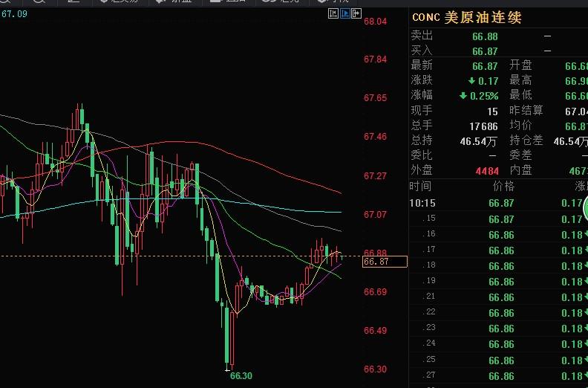Viewport: 588px width, 388px height.
Task: Click the 66.30 low price marker on chart
Action: click(241, 375)
